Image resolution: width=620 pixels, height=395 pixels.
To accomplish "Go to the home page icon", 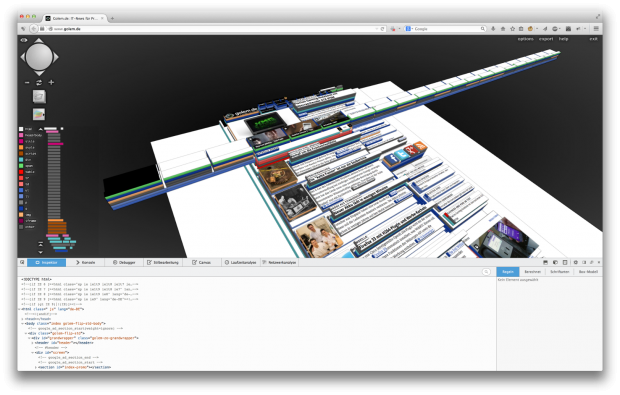I will (503, 28).
